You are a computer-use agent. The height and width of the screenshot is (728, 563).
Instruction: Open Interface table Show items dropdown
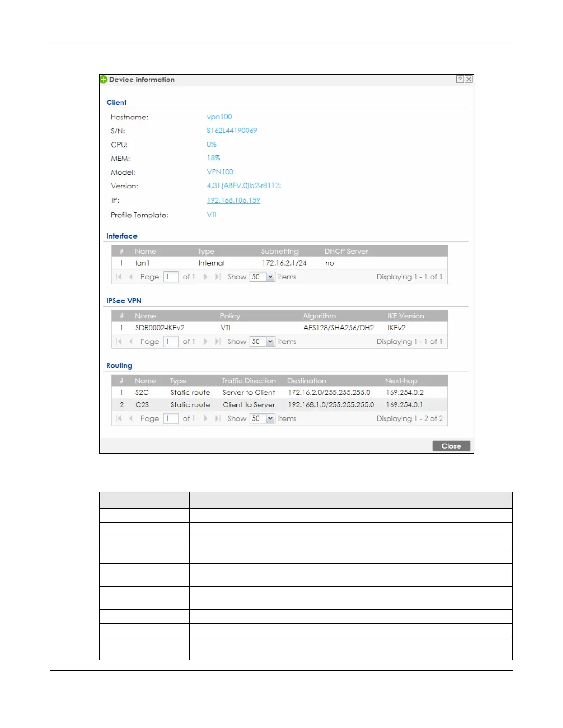(x=270, y=277)
